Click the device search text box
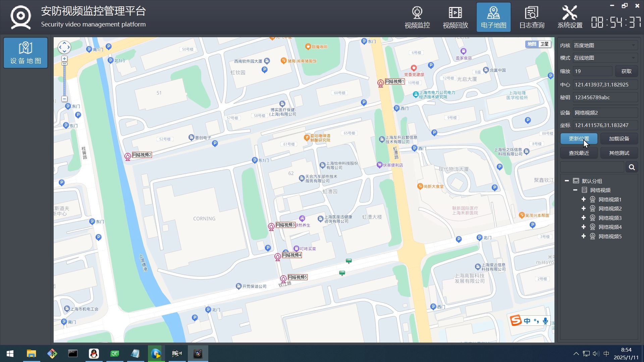Screen dimensions: 644x362 pos(592,167)
